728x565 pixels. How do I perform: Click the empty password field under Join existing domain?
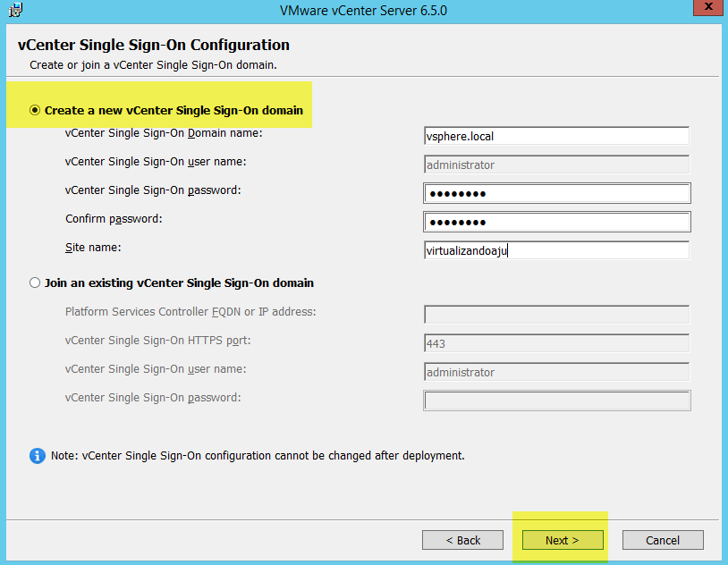click(555, 401)
